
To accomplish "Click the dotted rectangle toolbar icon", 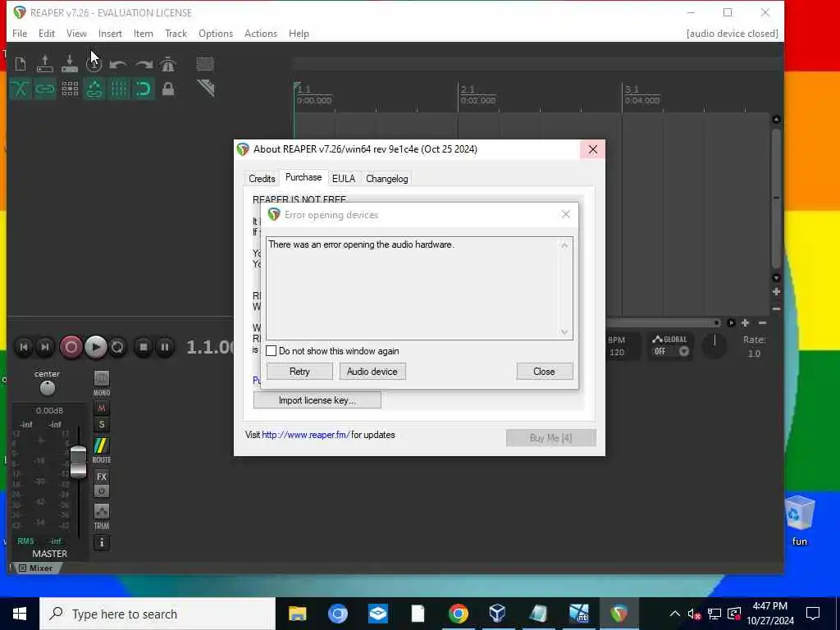I will 205,64.
